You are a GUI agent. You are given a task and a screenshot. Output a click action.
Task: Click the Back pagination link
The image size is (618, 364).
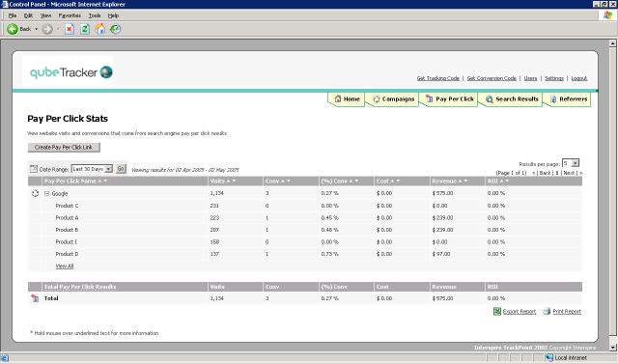[x=545, y=173]
